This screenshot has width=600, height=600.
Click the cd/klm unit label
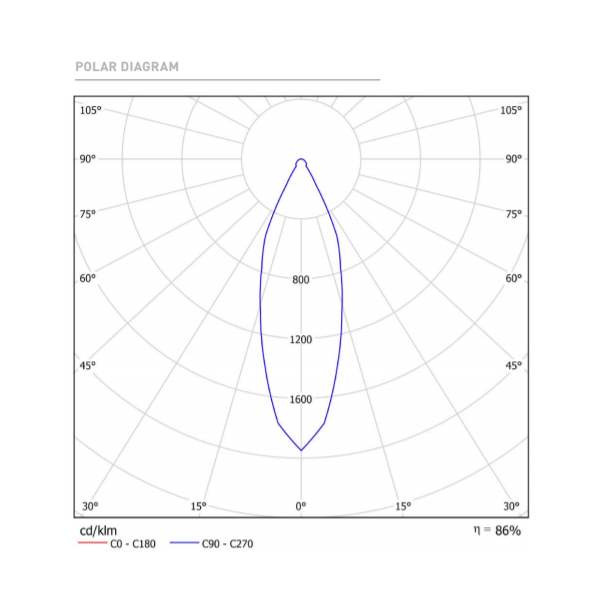[x=98, y=530]
